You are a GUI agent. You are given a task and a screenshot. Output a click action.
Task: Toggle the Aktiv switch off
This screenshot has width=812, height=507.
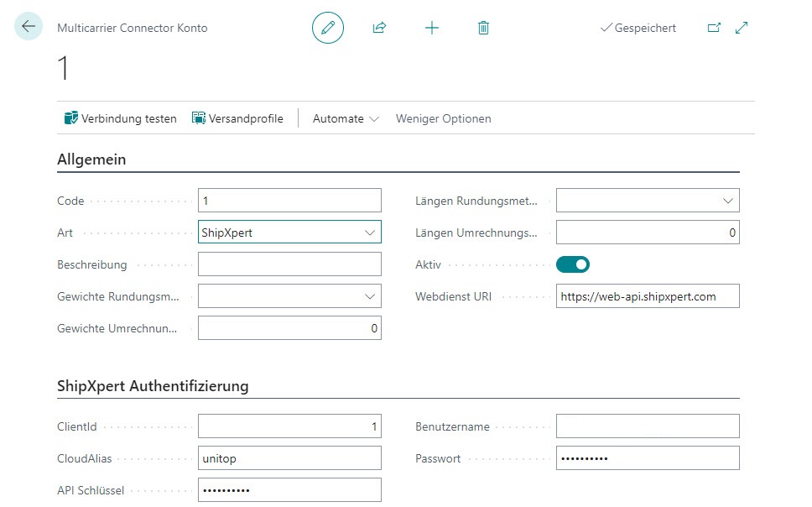point(573,264)
